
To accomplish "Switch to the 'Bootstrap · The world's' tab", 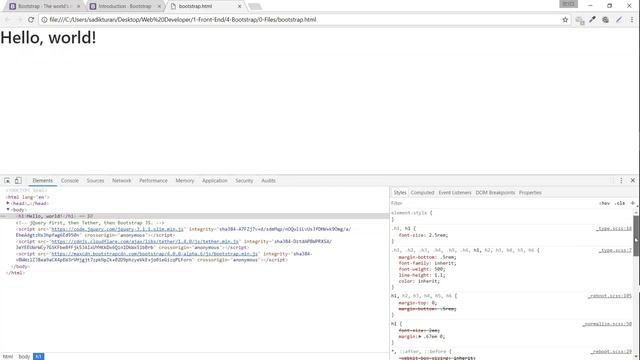I will (43, 6).
